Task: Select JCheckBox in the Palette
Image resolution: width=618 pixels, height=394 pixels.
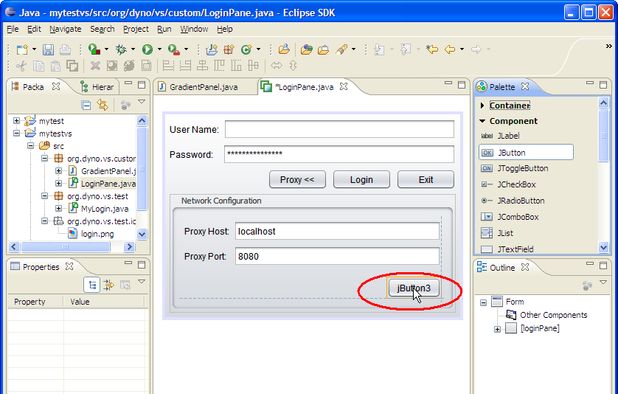Action: [x=508, y=184]
